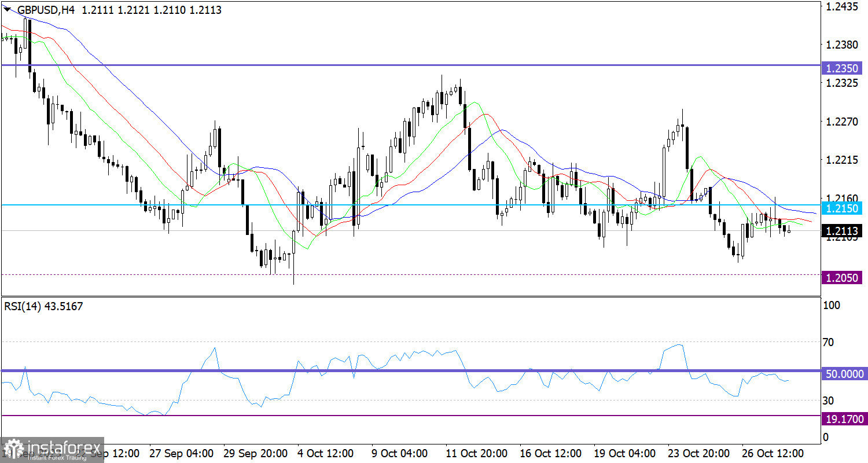Click the 1.2325 price axis value
Image resolution: width=868 pixels, height=463 pixels.
(x=841, y=83)
